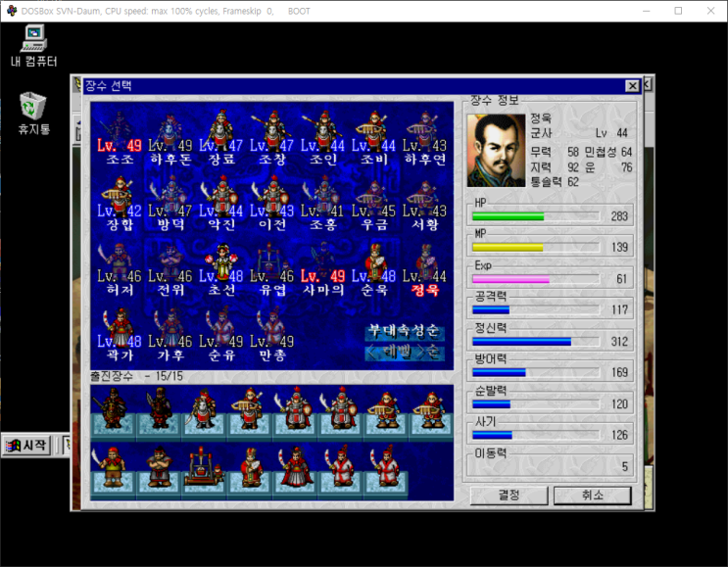
Task: Click the 사기 morale bar
Action: pyautogui.click(x=535, y=435)
